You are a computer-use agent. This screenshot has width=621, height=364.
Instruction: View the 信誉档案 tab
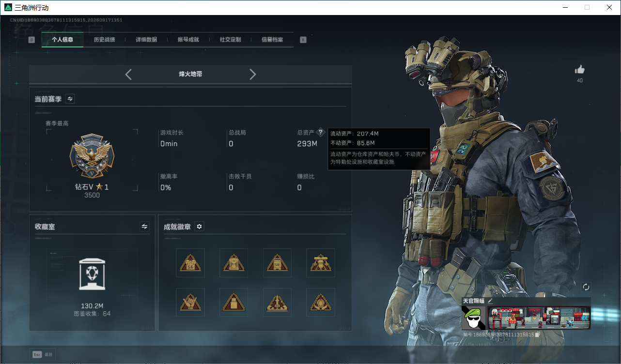(272, 40)
